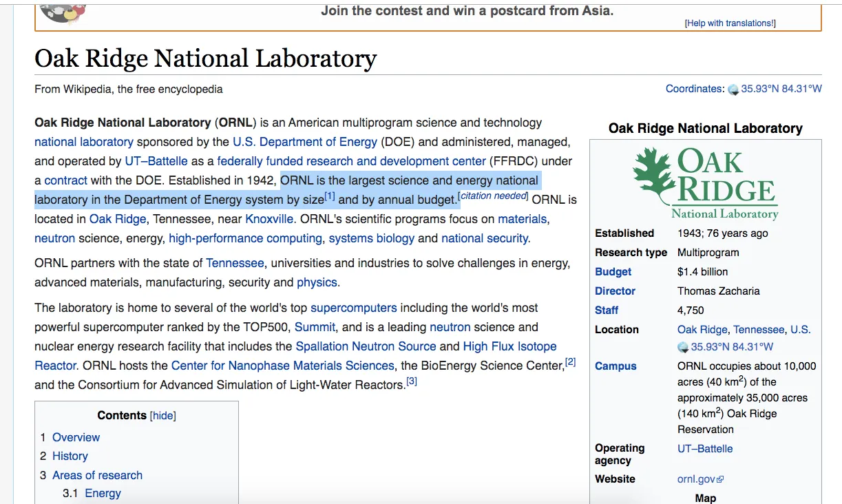Viewport: 842px width, 504px height.
Task: Click the globe icon beside top coordinates
Action: point(733,90)
